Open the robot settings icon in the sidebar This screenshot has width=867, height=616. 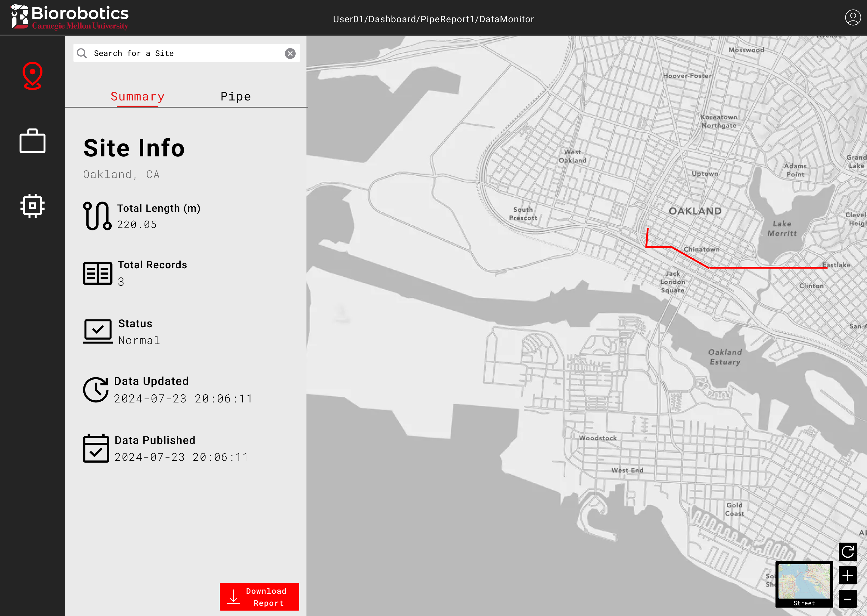point(32,205)
